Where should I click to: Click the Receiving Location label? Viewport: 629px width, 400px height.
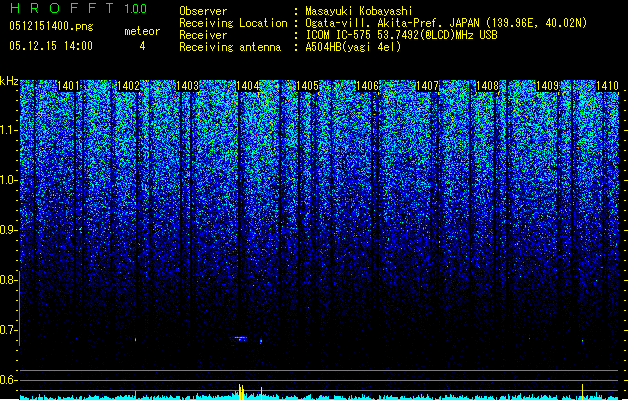(x=233, y=23)
